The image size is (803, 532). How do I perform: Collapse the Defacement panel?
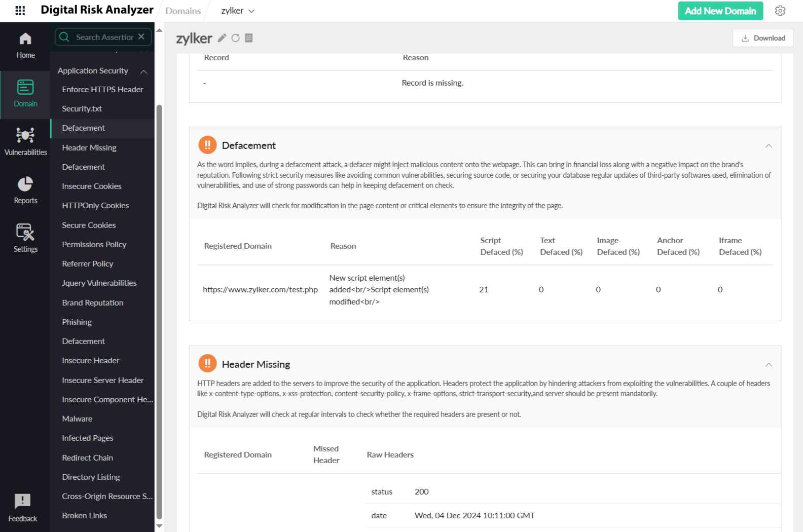point(769,146)
